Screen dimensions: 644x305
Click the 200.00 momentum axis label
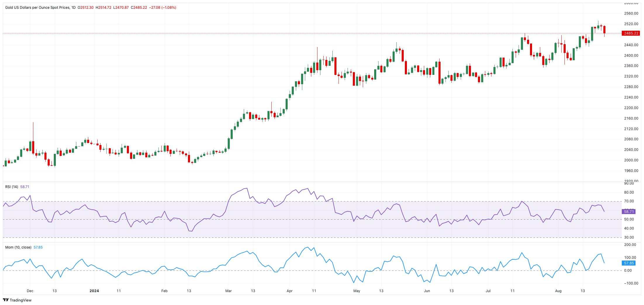[630, 245]
